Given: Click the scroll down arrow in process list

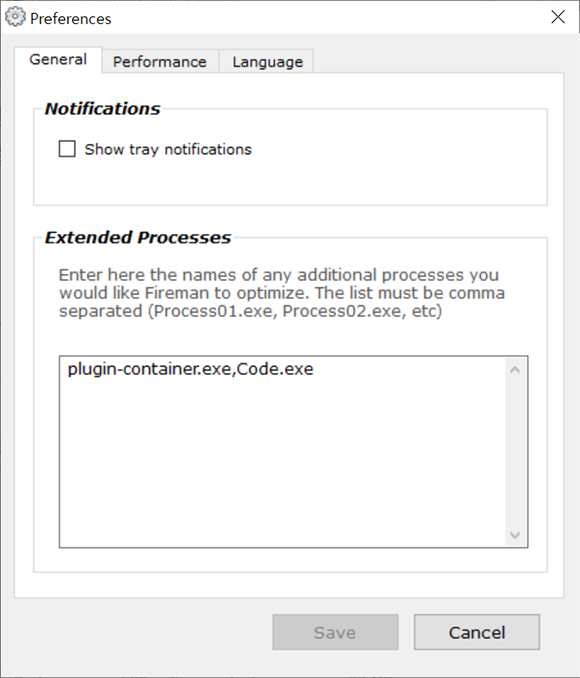Looking at the screenshot, I should 515,535.
